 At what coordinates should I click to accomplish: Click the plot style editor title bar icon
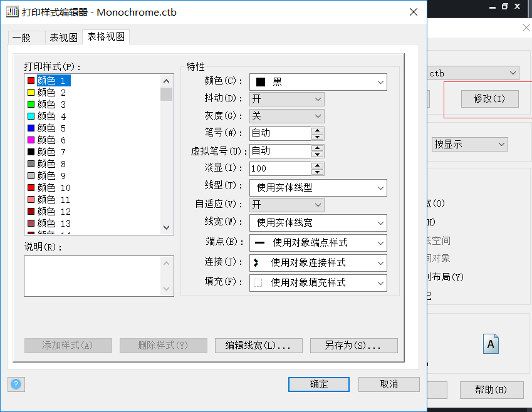pos(13,12)
